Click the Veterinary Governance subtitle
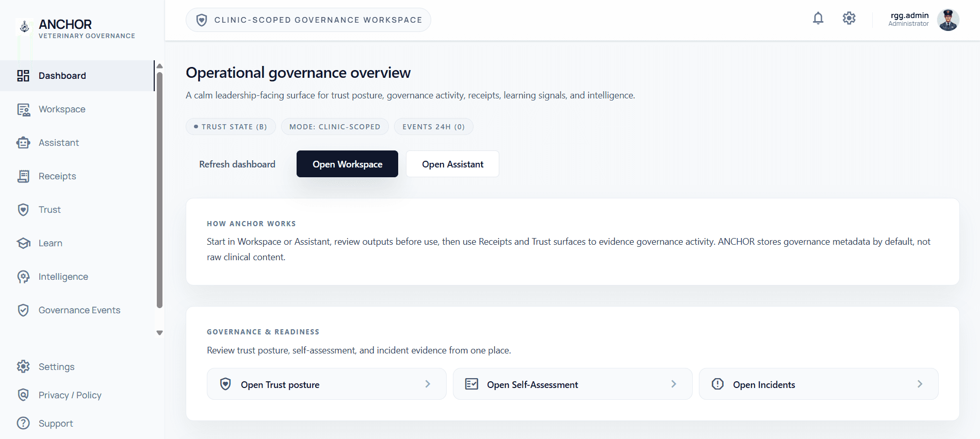The width and height of the screenshot is (980, 439). click(87, 36)
